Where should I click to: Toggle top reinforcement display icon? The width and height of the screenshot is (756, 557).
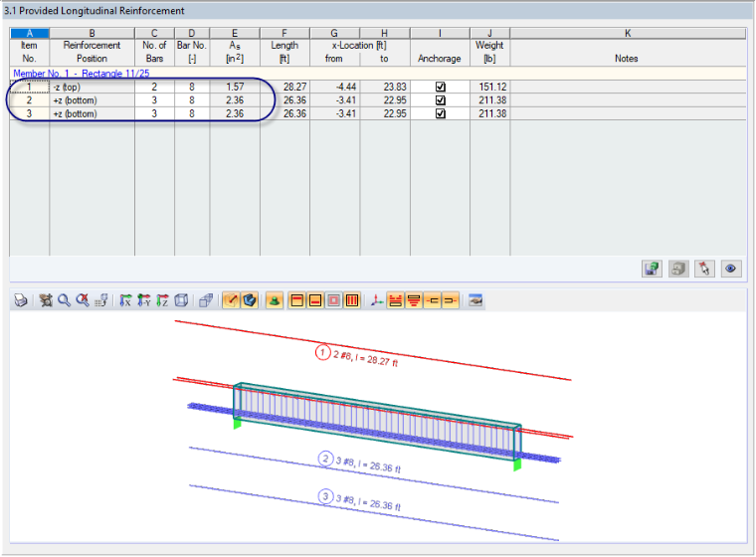(x=297, y=300)
